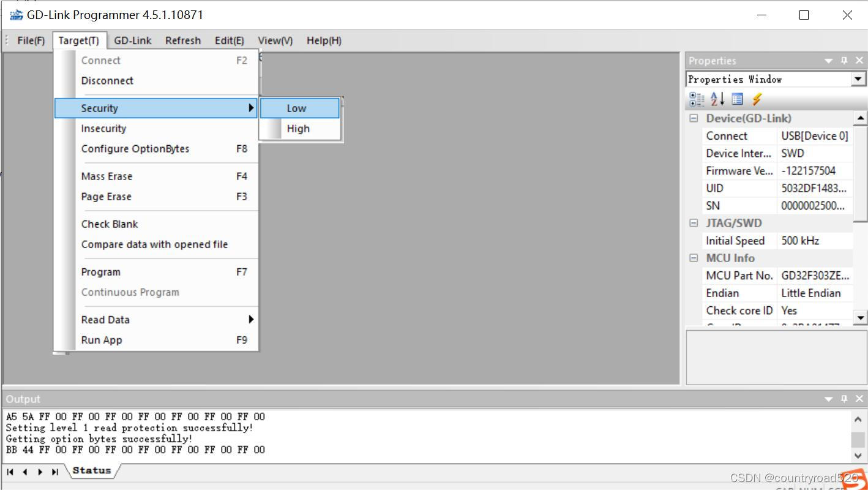Image resolution: width=868 pixels, height=490 pixels.
Task: Select Initial Speed value 500 kHz
Action: click(x=815, y=241)
